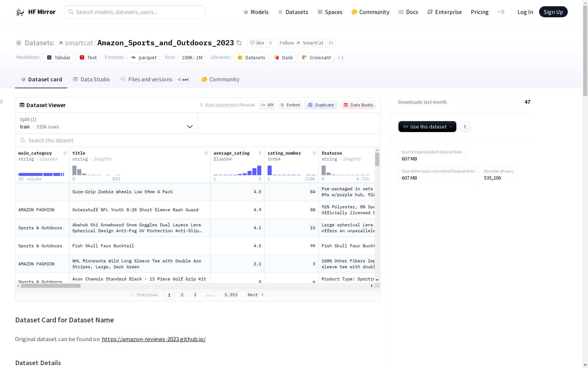Select the Fish Skull Faux Bucktail title cell
This screenshot has width=588, height=368.
(x=140, y=246)
